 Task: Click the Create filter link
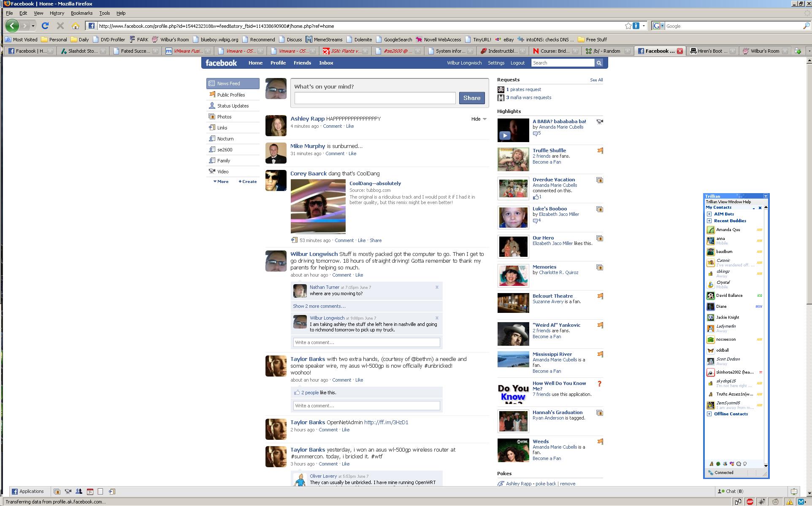tap(248, 182)
